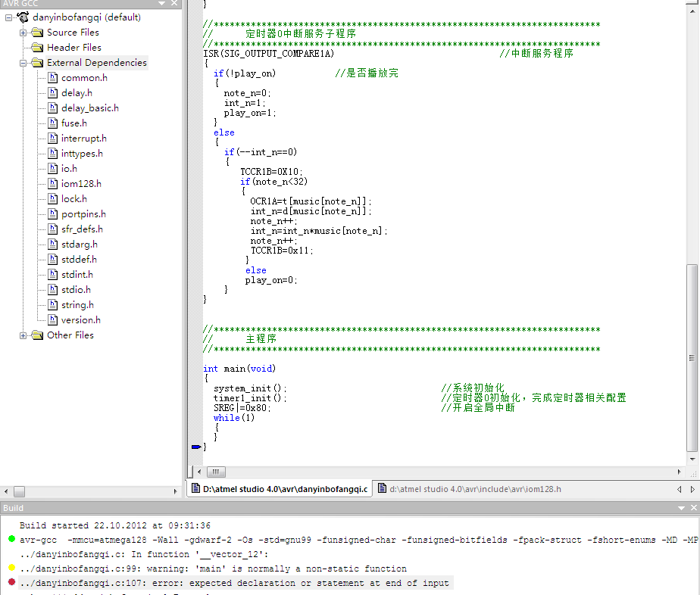The image size is (700, 595).
Task: Select the "In function '__vector_12'" line
Action: (x=144, y=554)
